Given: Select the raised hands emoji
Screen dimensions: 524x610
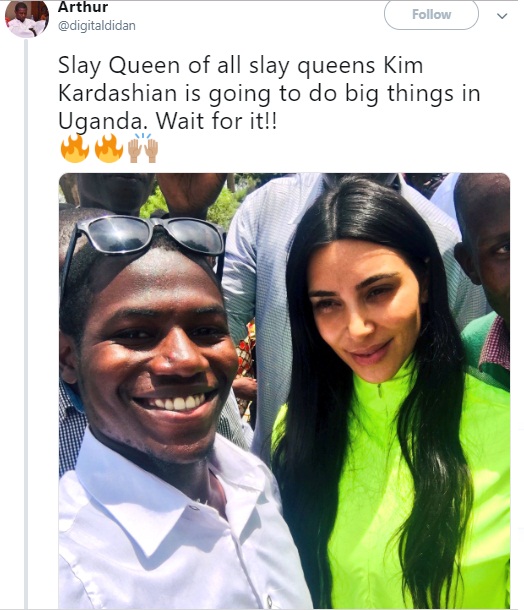Looking at the screenshot, I should [143, 148].
